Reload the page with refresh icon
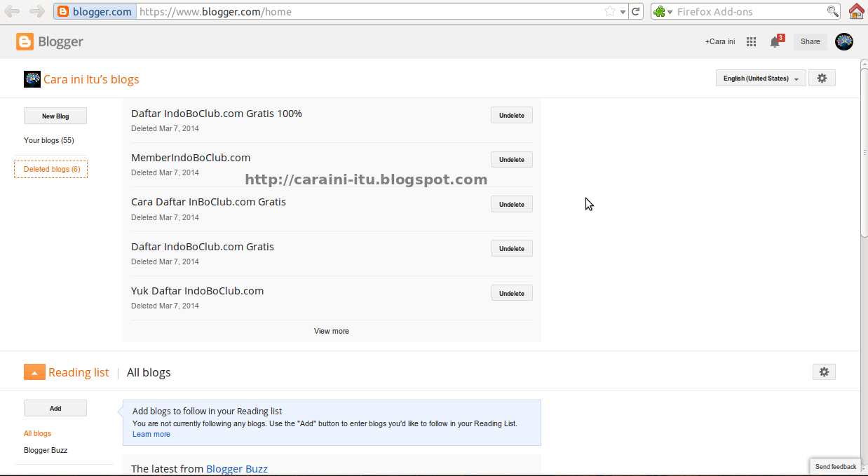The height and width of the screenshot is (476, 868). click(x=635, y=11)
